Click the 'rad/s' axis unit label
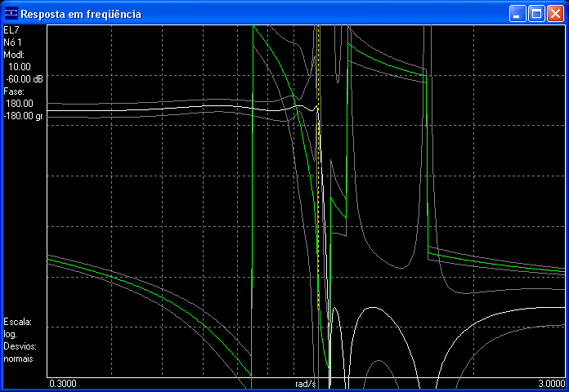 (306, 384)
